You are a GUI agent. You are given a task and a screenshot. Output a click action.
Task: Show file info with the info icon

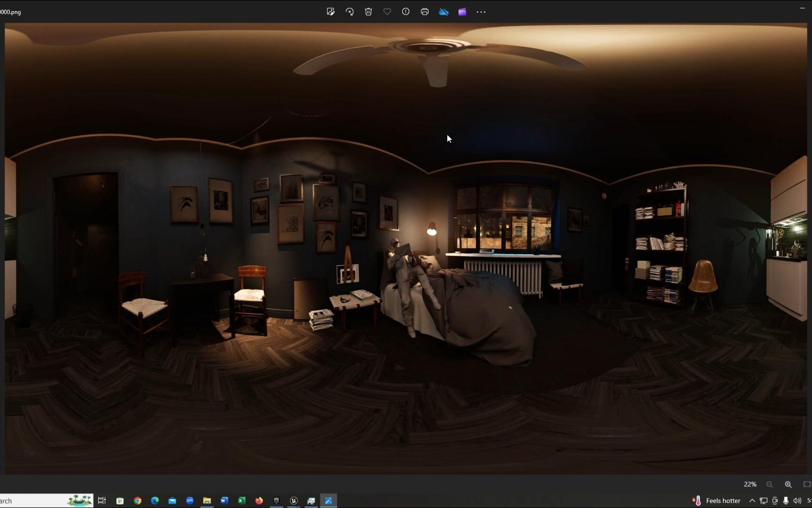406,12
